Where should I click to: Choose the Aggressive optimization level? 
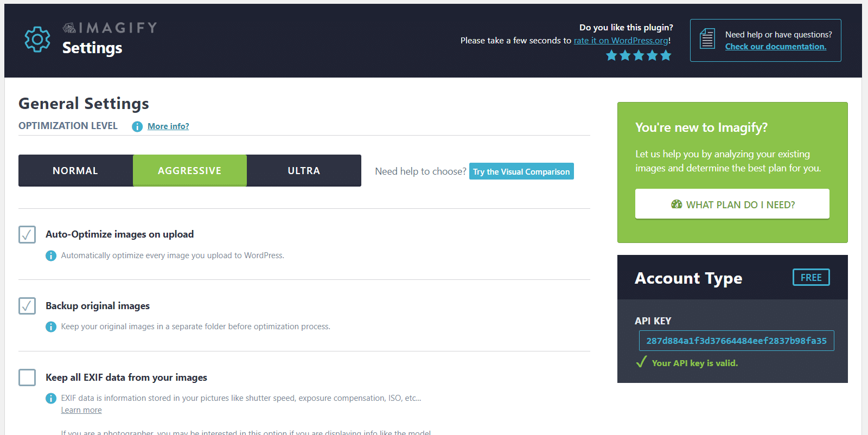pos(189,171)
